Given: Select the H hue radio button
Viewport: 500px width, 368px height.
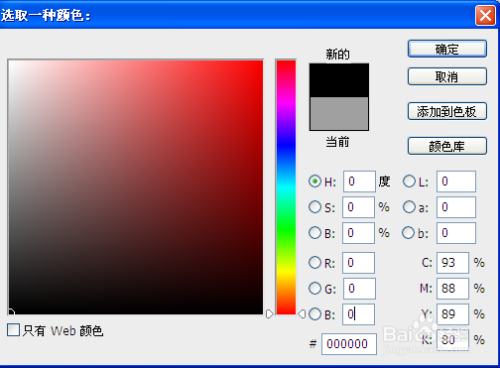Looking at the screenshot, I should click(315, 181).
